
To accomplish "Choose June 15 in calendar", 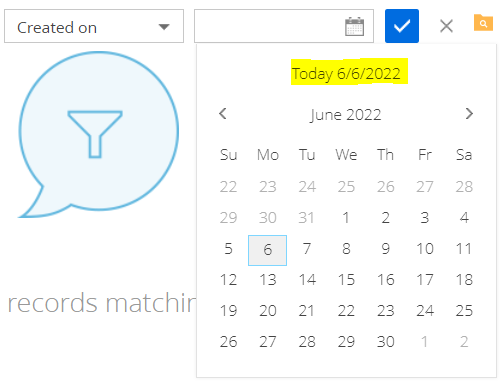I will [x=346, y=280].
